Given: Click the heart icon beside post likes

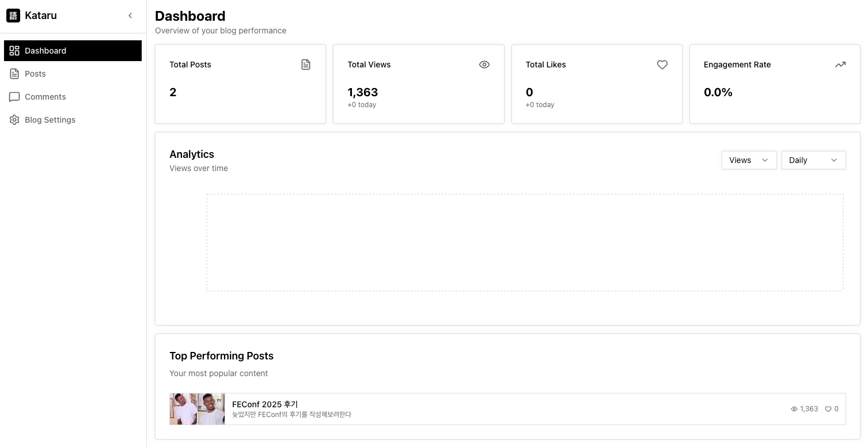Looking at the screenshot, I should [828, 409].
